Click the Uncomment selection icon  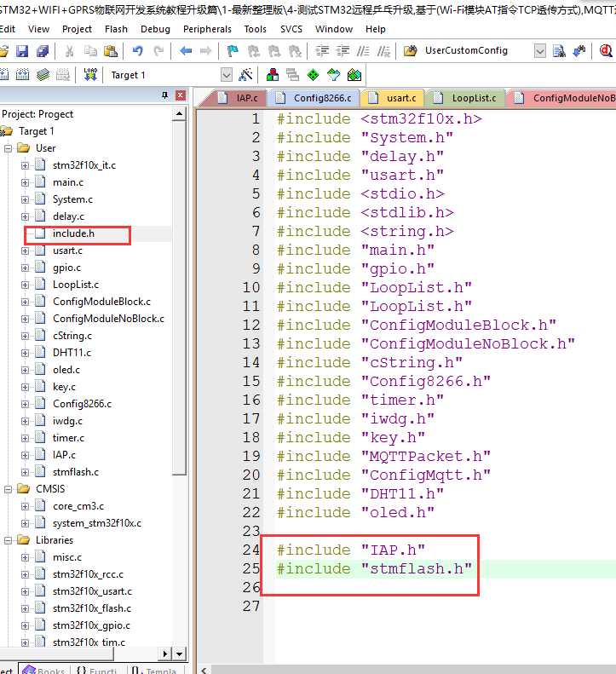click(x=383, y=51)
